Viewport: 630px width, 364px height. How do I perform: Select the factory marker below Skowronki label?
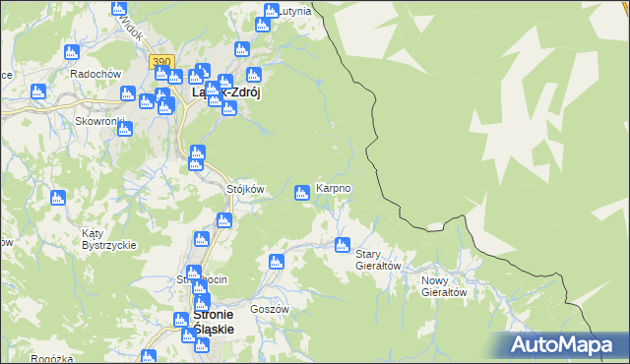pyautogui.click(x=125, y=129)
